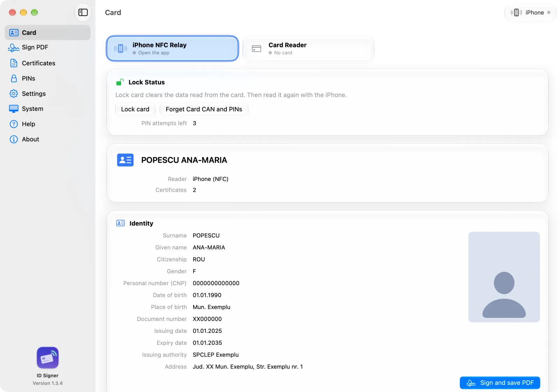Image resolution: width=560 pixels, height=392 pixels.
Task: Click the date of birth 01.01.1990
Action: (207, 295)
